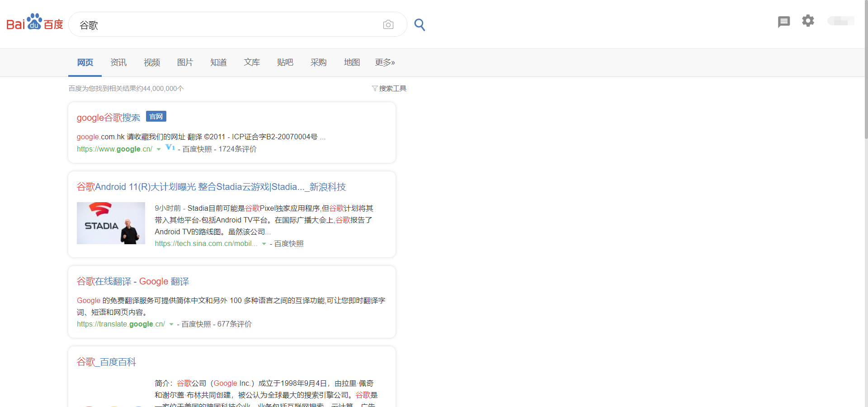This screenshot has height=407, width=868.
Task: Click the 官网 badge next to first result
Action: [156, 116]
